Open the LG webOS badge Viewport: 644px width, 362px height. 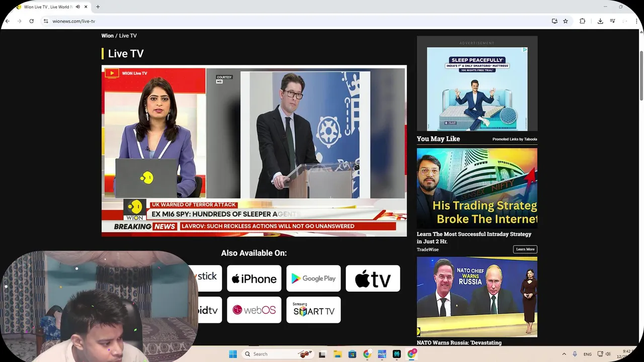click(x=254, y=310)
